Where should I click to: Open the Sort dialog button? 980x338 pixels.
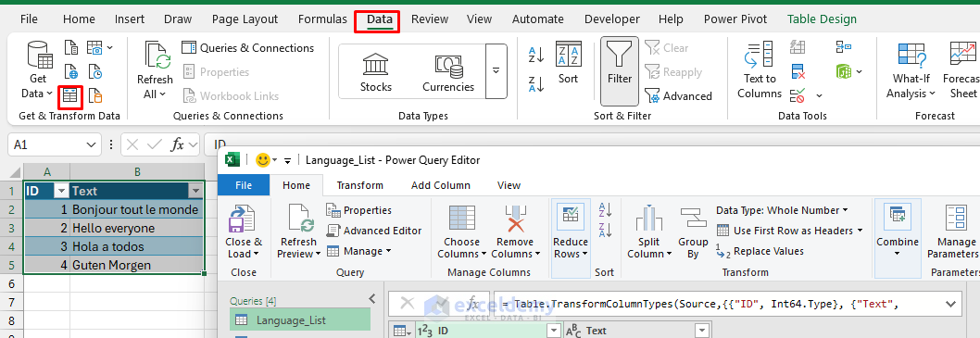pyautogui.click(x=568, y=62)
